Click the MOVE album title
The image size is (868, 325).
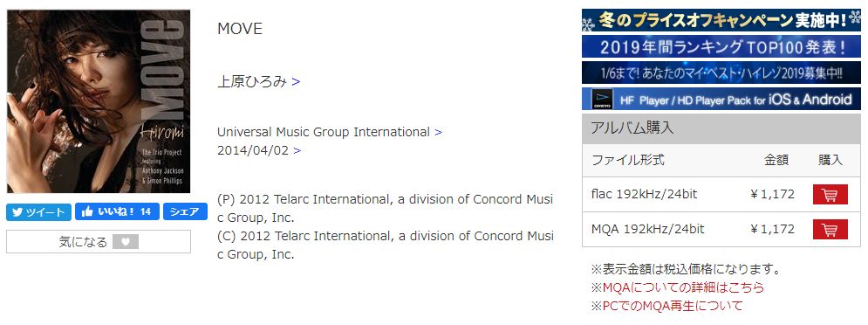(x=240, y=29)
